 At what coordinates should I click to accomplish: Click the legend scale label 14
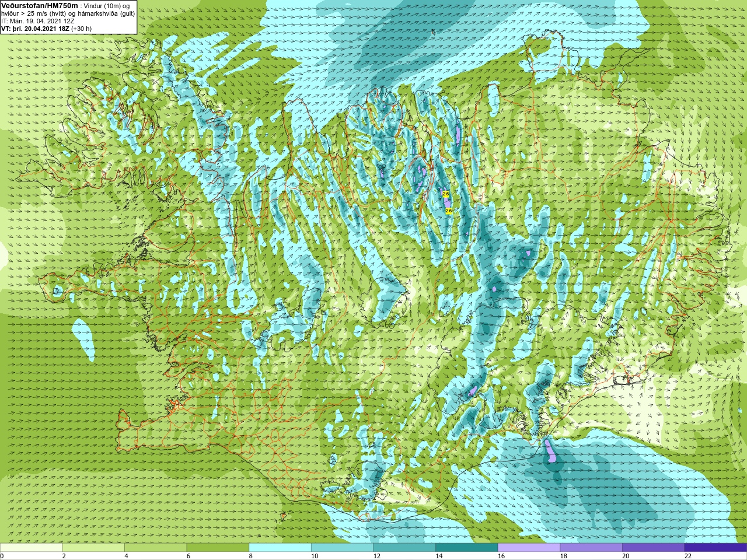coord(439,556)
